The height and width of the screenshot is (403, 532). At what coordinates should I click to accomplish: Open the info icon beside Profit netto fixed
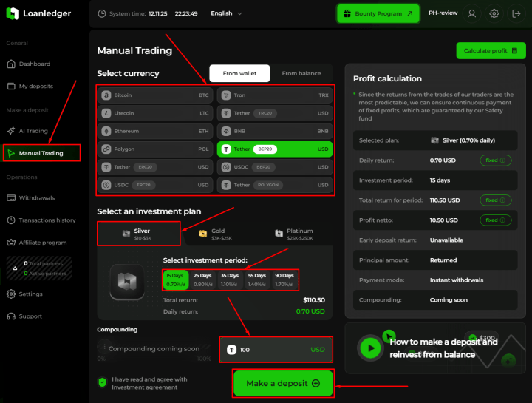pos(503,220)
